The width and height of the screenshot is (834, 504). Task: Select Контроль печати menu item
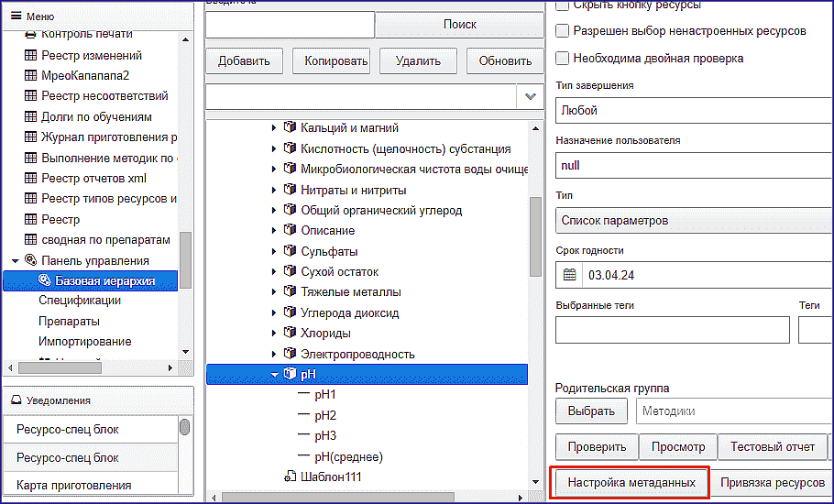point(87,34)
